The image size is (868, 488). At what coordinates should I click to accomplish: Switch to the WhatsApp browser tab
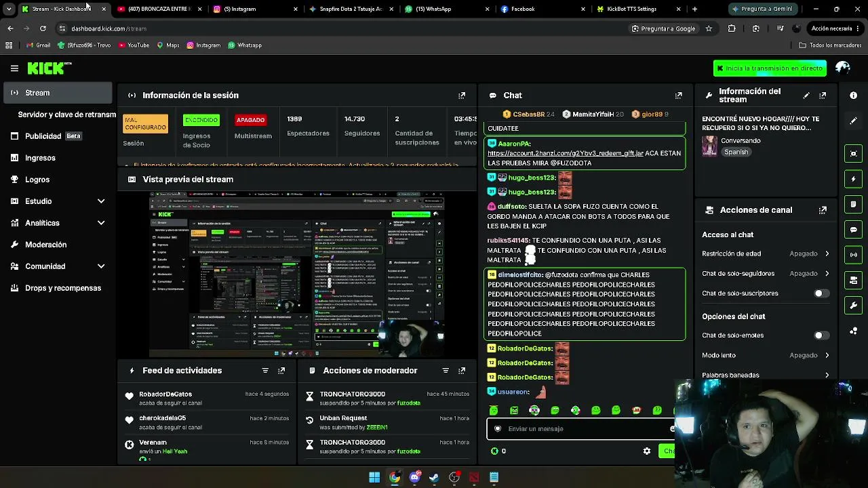tap(446, 9)
